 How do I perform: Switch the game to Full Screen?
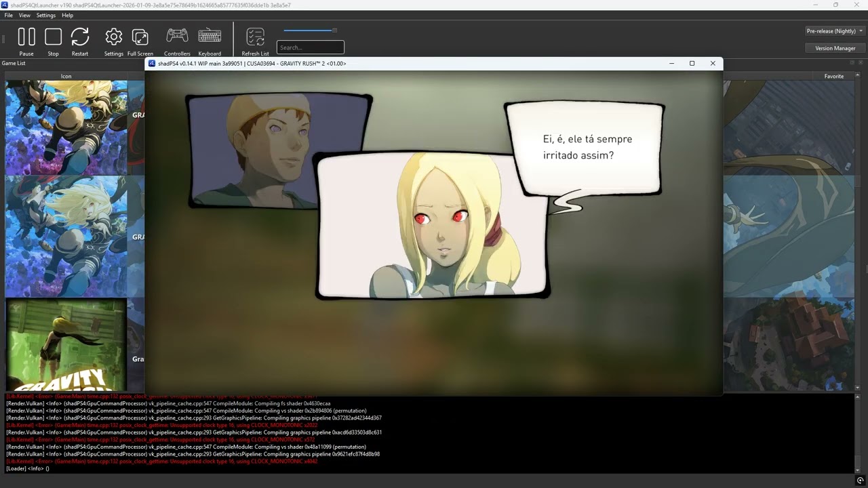140,37
